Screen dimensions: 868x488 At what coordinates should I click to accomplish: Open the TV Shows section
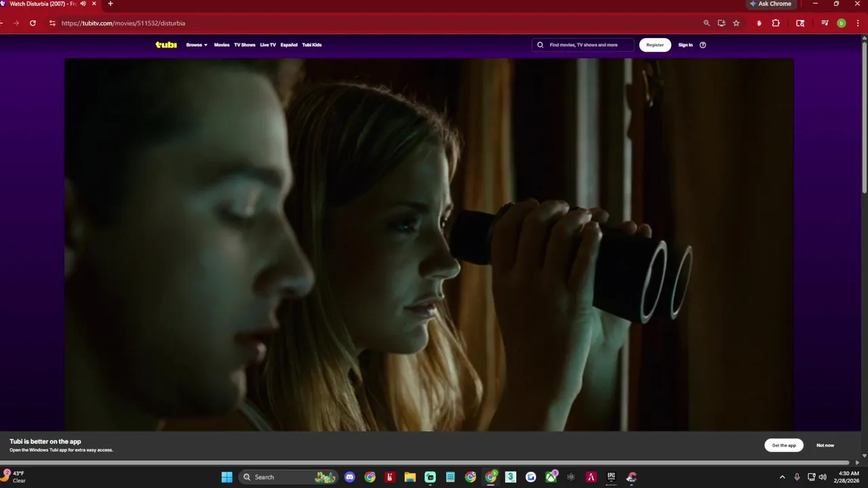[x=245, y=45]
